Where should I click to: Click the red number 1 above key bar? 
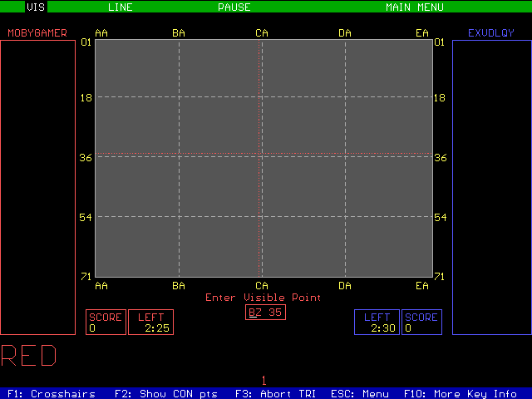264,381
